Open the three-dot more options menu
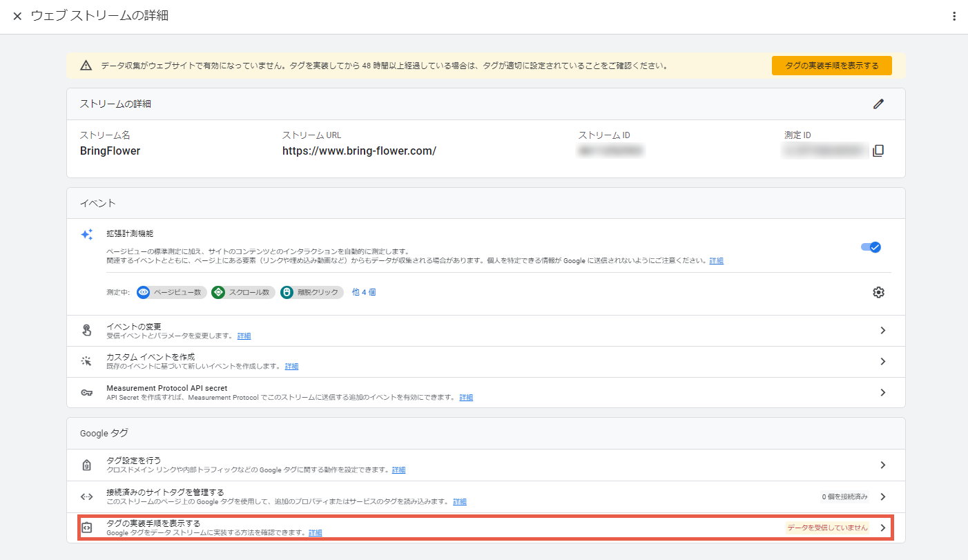This screenshot has height=560, width=968. (x=954, y=16)
